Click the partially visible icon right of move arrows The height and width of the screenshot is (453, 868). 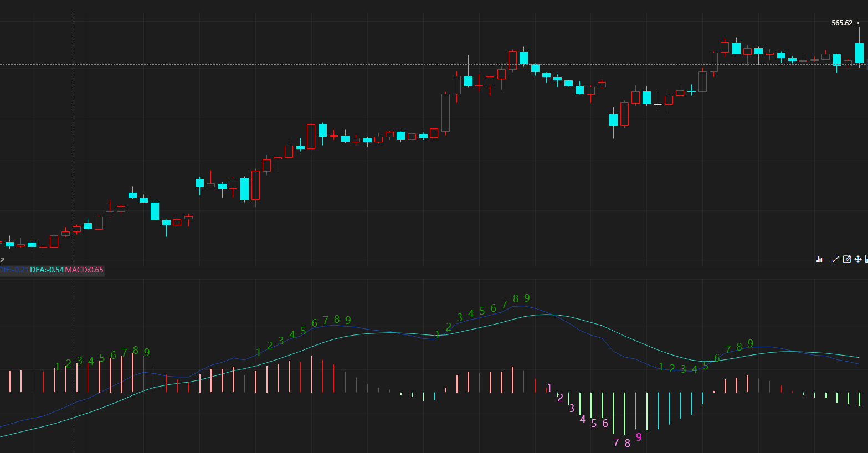tap(866, 259)
